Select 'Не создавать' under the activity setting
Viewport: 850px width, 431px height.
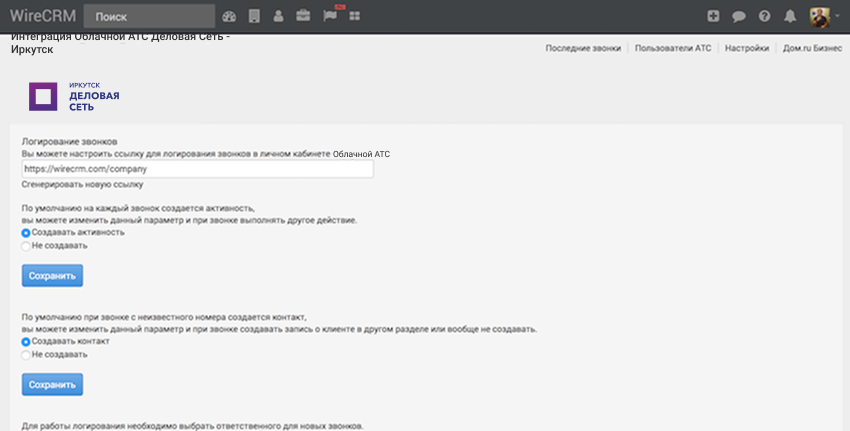(26, 245)
